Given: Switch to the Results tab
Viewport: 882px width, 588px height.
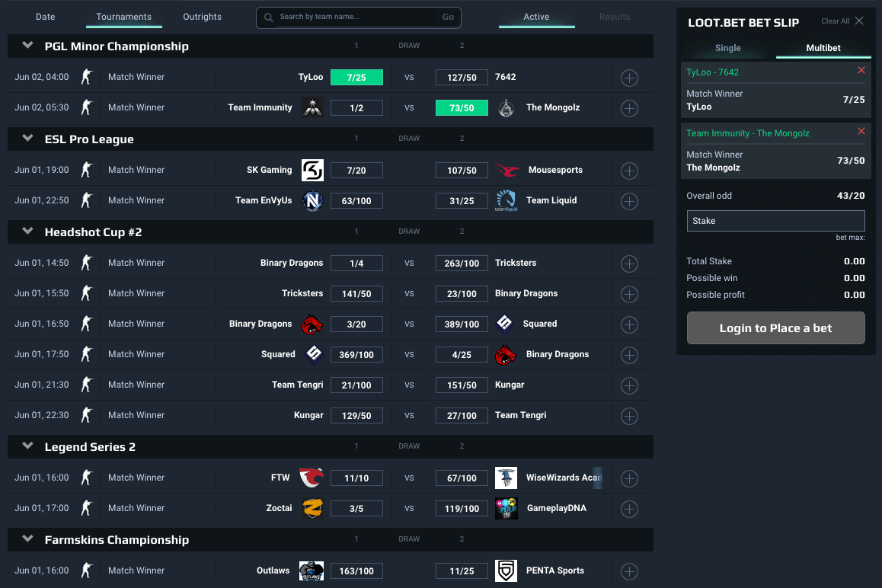Looking at the screenshot, I should click(x=614, y=17).
